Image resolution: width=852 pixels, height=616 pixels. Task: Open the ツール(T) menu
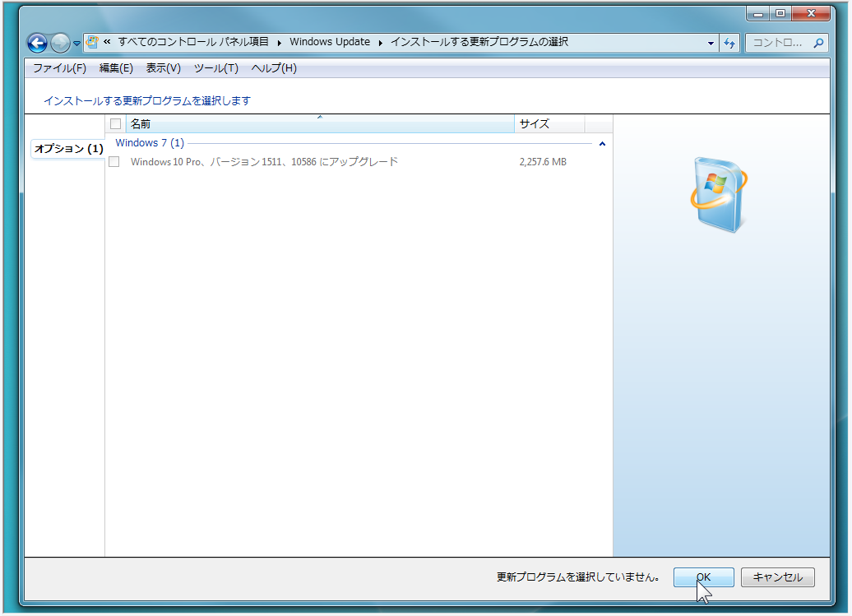(x=215, y=68)
